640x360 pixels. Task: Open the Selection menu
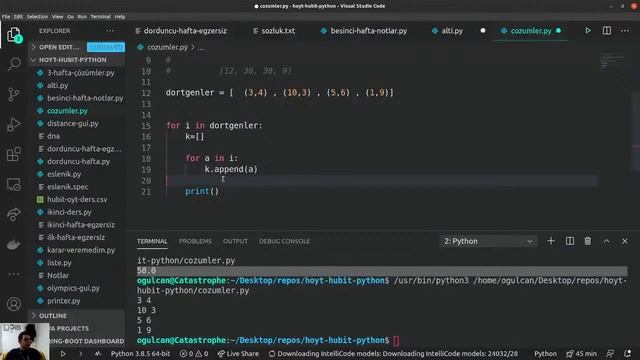pyautogui.click(x=37, y=17)
